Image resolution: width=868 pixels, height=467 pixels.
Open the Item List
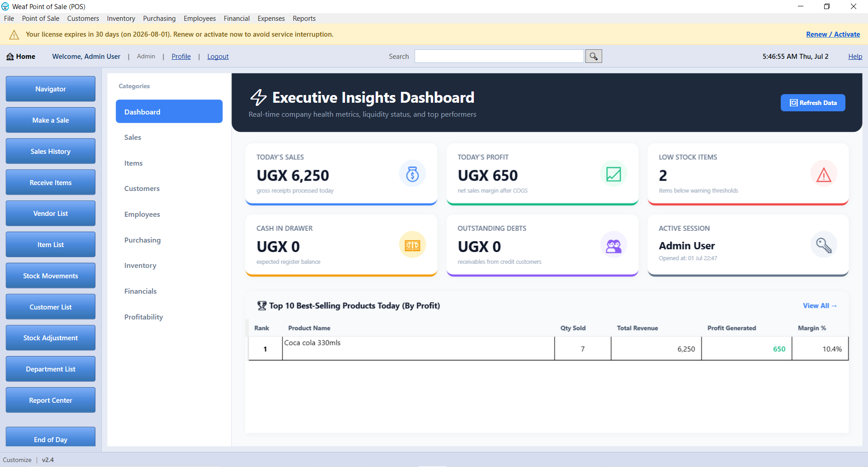[x=51, y=244]
